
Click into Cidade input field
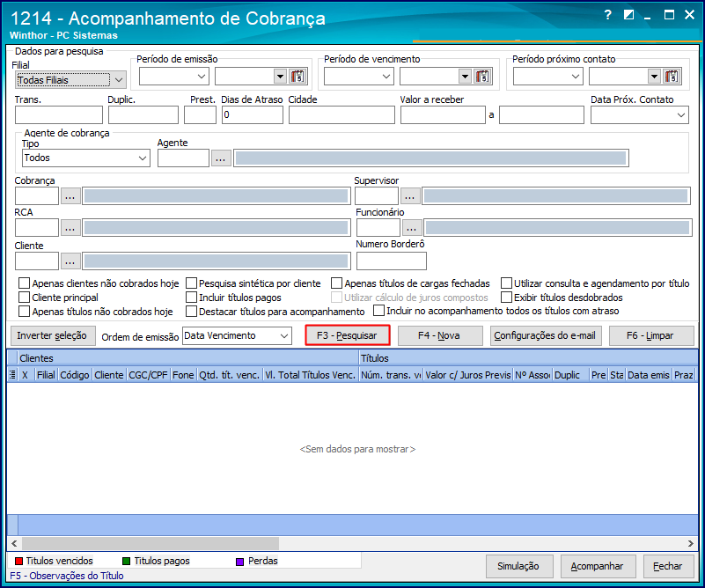click(x=341, y=115)
